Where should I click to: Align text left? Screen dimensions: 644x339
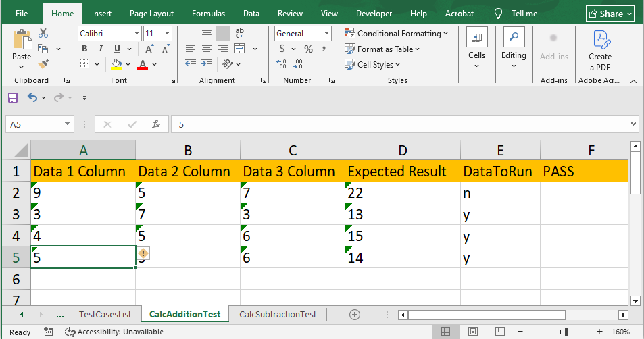pos(190,49)
